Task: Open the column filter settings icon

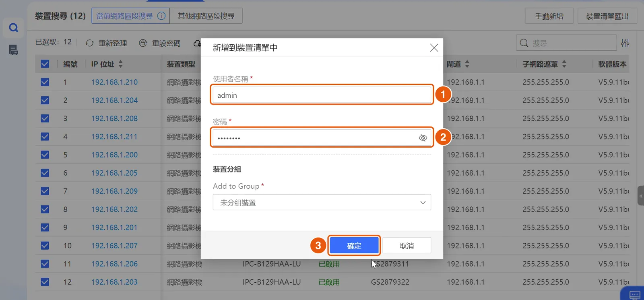Action: (x=625, y=43)
